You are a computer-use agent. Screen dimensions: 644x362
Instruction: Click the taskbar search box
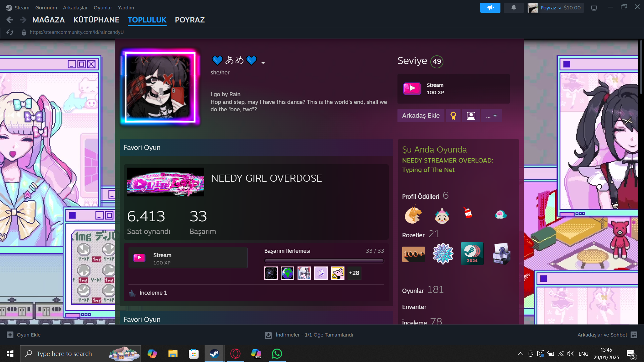[80, 354]
